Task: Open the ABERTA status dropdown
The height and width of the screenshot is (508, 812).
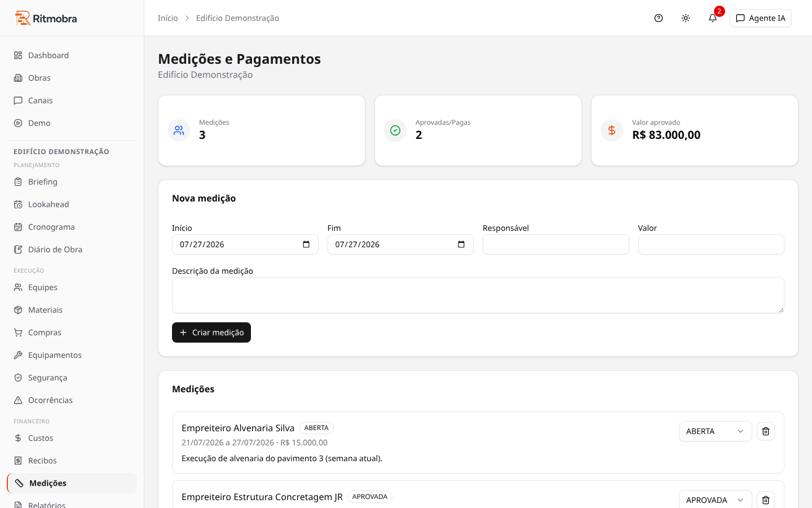Action: (x=716, y=431)
